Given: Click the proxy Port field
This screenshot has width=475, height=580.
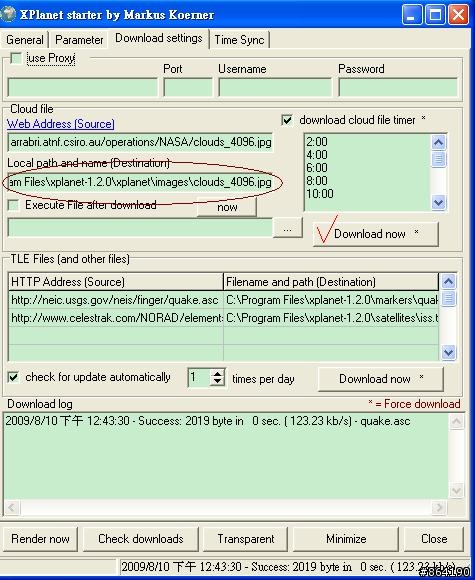Looking at the screenshot, I should tap(188, 87).
